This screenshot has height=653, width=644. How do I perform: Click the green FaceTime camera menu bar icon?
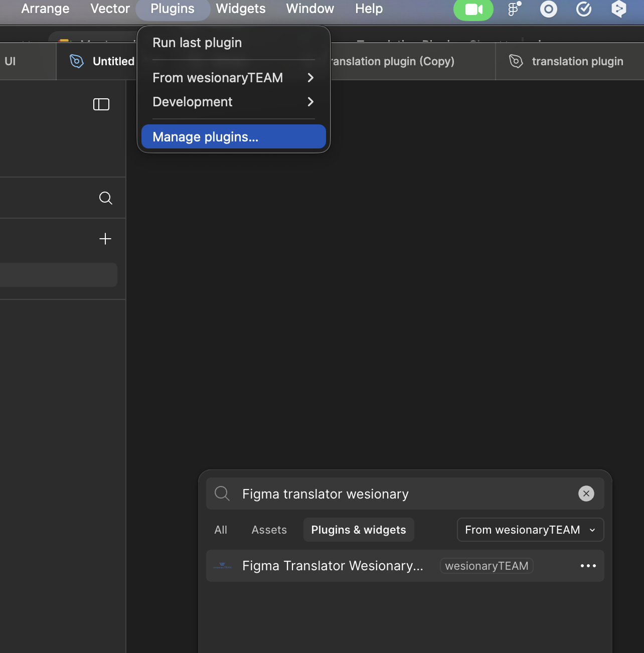pyautogui.click(x=473, y=10)
